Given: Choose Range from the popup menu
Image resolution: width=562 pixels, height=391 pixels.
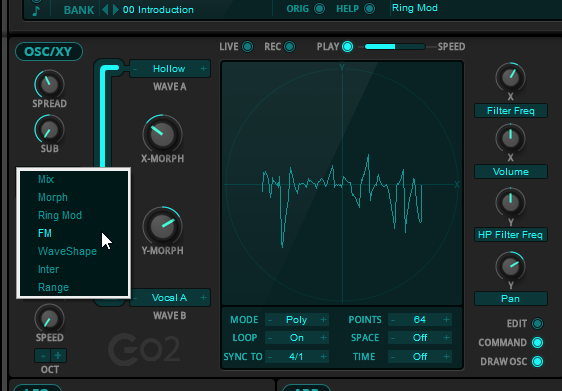Looking at the screenshot, I should [74, 287].
